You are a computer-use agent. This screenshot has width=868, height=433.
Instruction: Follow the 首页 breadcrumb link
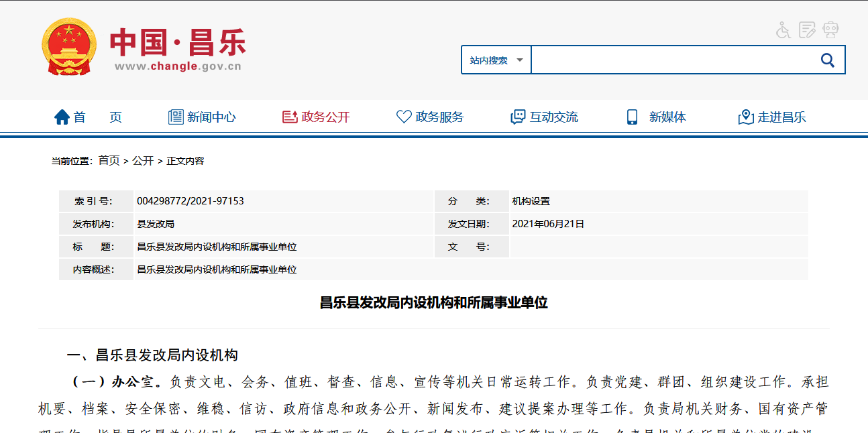click(106, 160)
